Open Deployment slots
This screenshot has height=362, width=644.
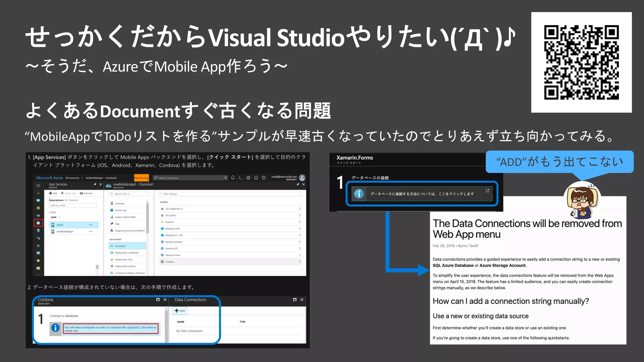(127, 260)
